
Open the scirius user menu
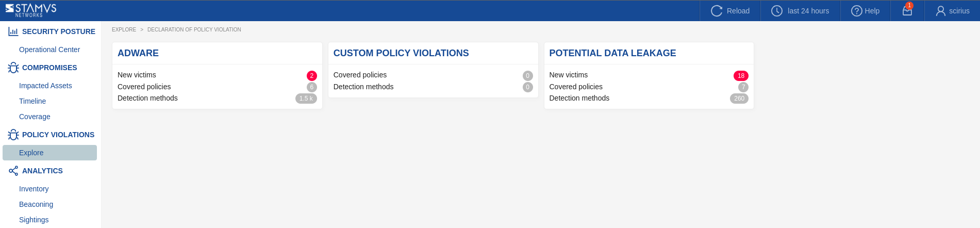[959, 11]
